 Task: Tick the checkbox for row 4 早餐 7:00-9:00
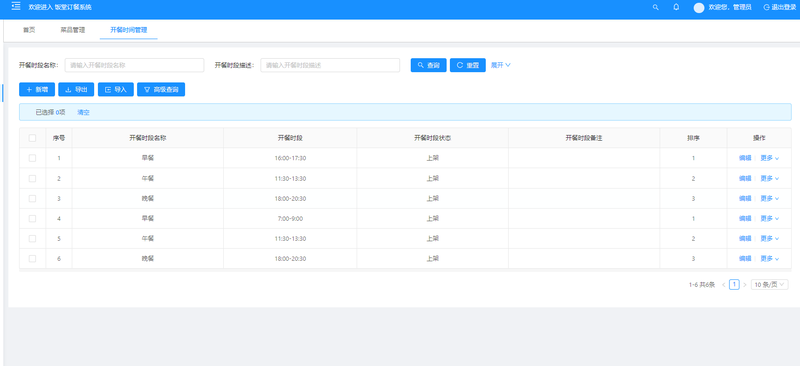tap(33, 218)
